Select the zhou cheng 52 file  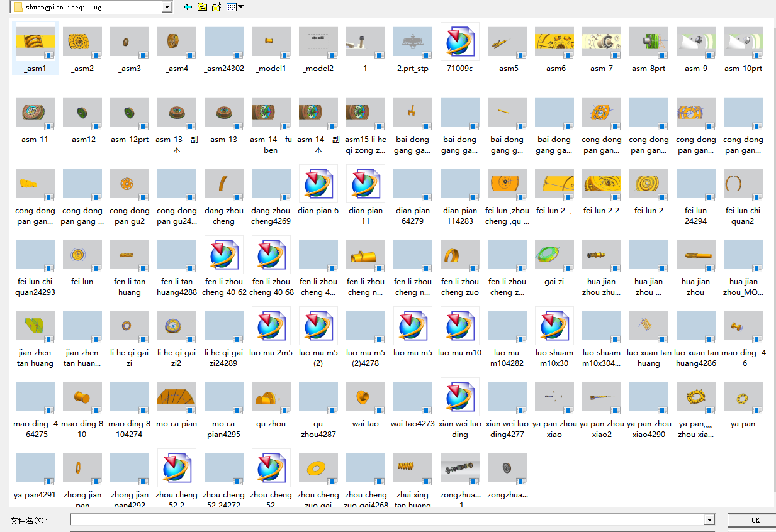(271, 478)
